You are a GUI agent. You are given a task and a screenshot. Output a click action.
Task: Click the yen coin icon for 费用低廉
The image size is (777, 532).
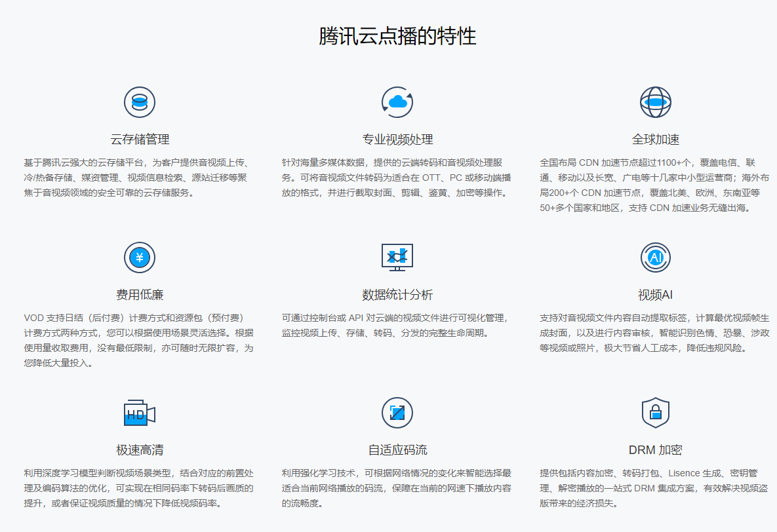tap(140, 257)
